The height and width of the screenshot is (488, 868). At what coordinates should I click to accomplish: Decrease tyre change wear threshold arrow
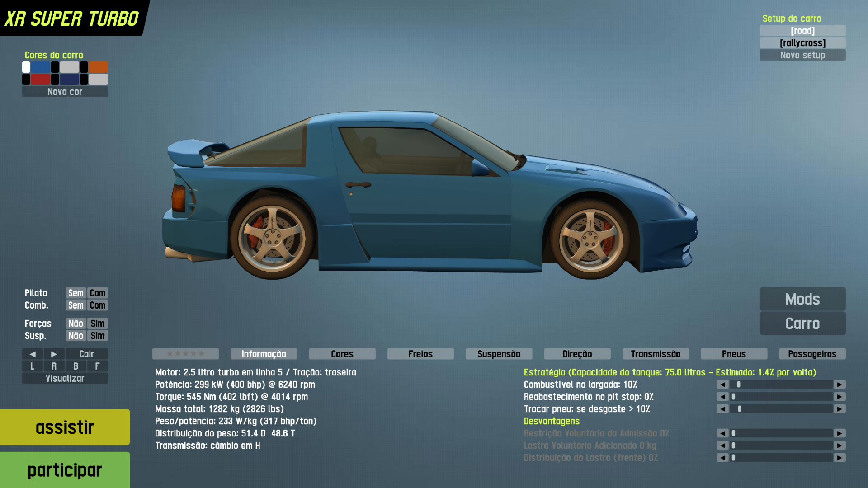coord(722,409)
